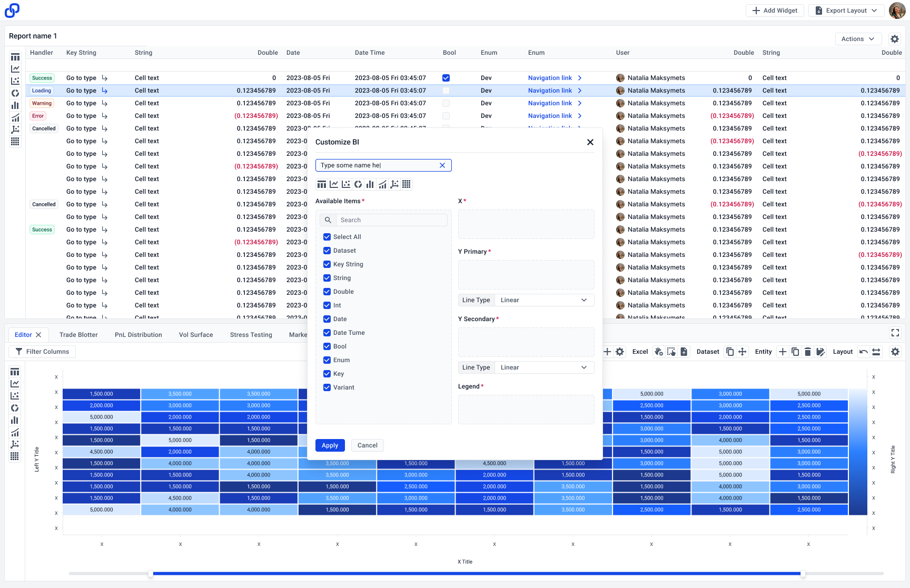Click the Entity delete trash icon
The width and height of the screenshot is (910, 588).
[x=808, y=352]
